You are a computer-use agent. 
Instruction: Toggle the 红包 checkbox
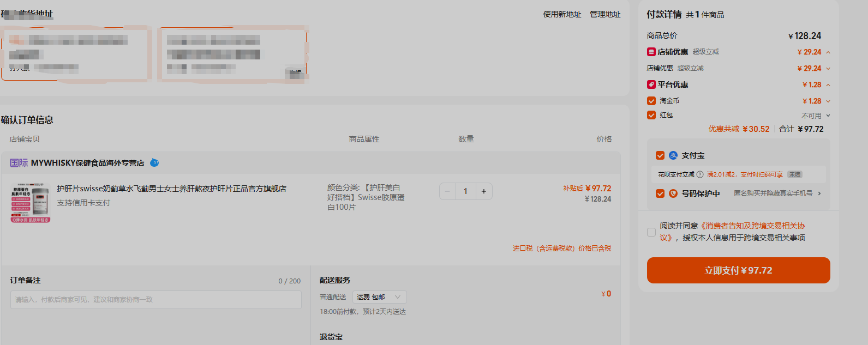(x=651, y=115)
